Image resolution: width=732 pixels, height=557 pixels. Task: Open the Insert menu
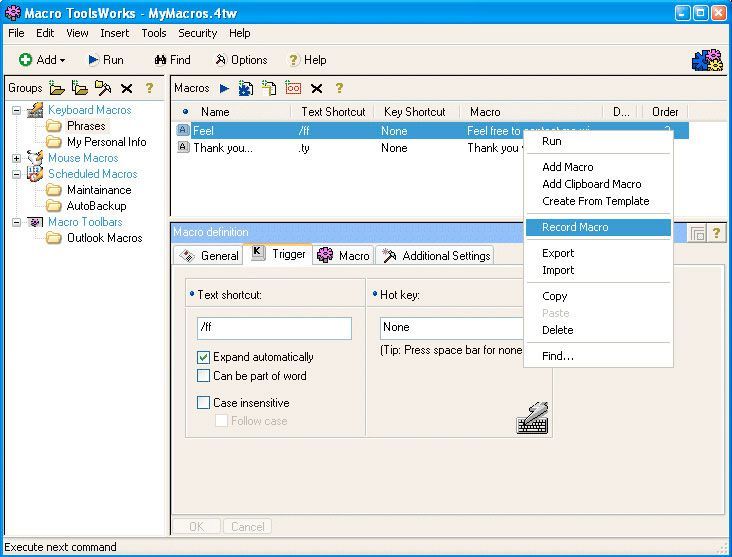click(114, 33)
